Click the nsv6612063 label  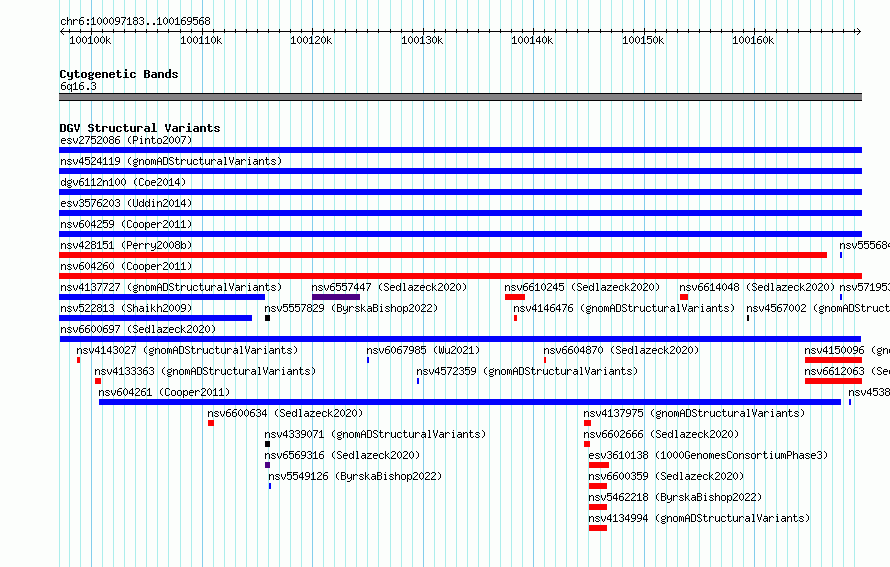847,371
